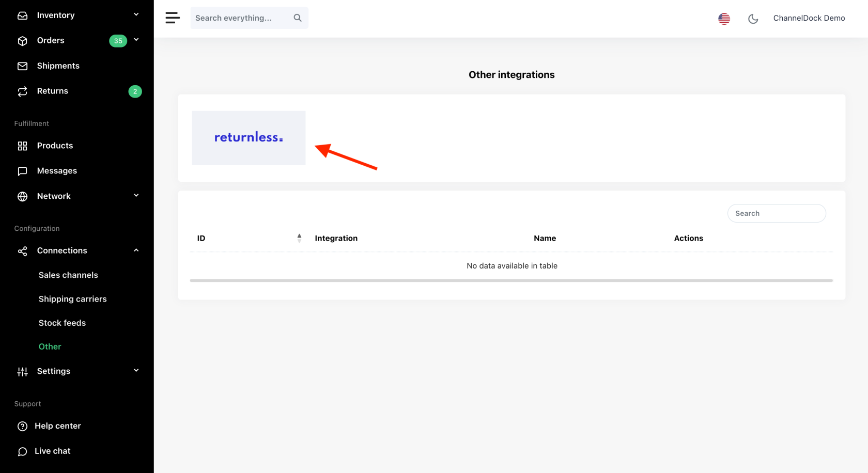Click the Returns loop arrows icon
Viewport: 868px width, 473px height.
(22, 91)
